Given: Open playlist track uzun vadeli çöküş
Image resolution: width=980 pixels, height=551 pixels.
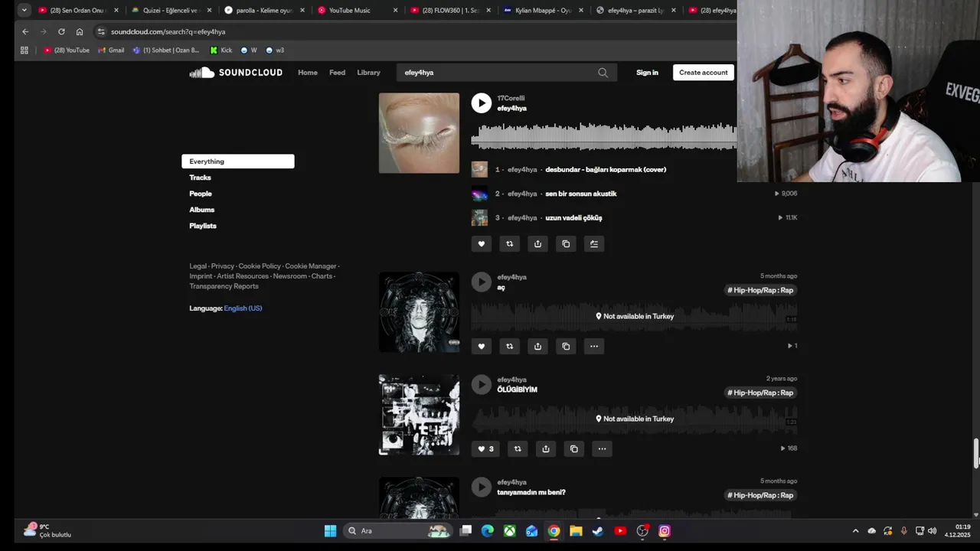Looking at the screenshot, I should tap(573, 218).
